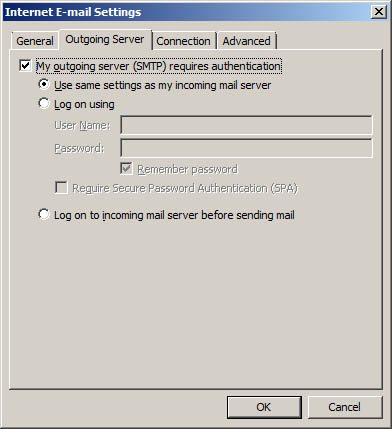Uncheck the SMTP requires authentication checkbox
Image resolution: width=392 pixels, height=429 pixels.
point(25,66)
